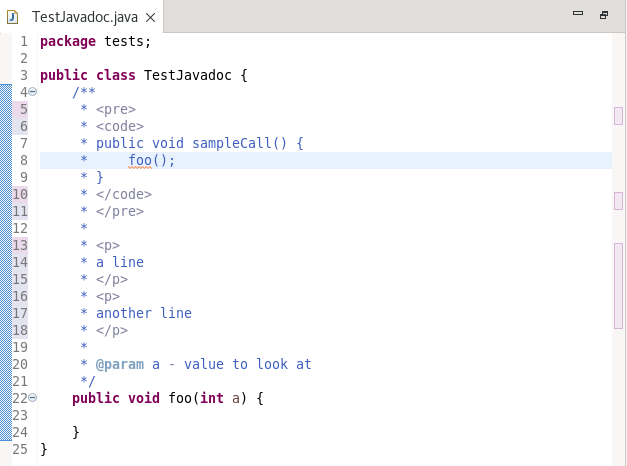Click the Javadoc closing */ on line 21
Screen dimensions: 627x466
[x=88, y=381]
